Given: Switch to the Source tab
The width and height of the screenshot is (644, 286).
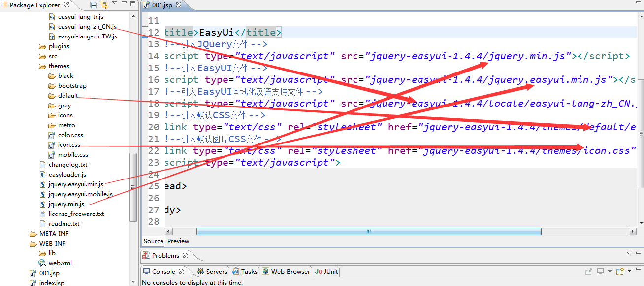Looking at the screenshot, I should tap(154, 241).
